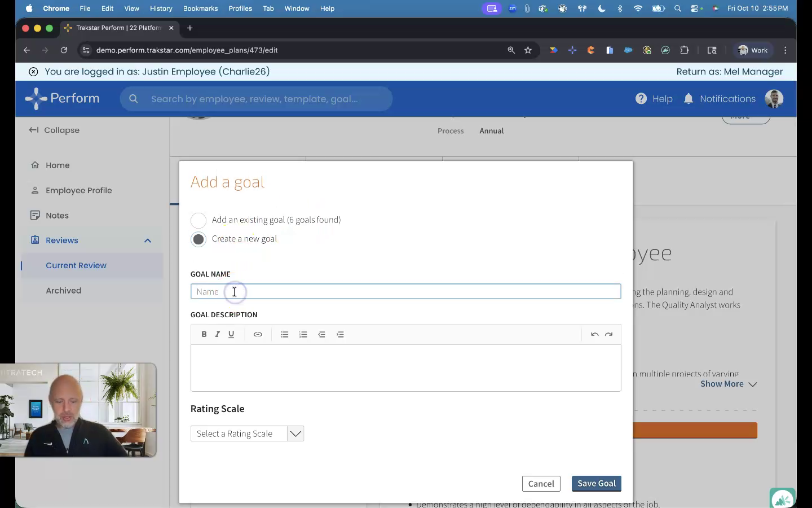Image resolution: width=812 pixels, height=508 pixels.
Task: Select Create a new goal radio button
Action: click(x=198, y=239)
